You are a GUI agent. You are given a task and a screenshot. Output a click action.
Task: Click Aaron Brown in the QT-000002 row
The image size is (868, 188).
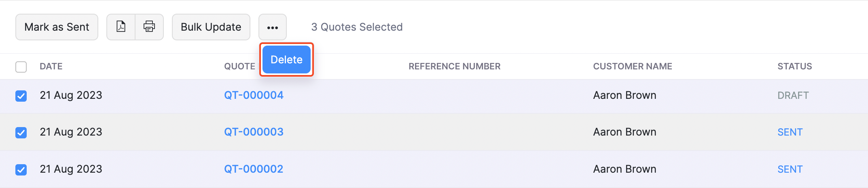(625, 169)
